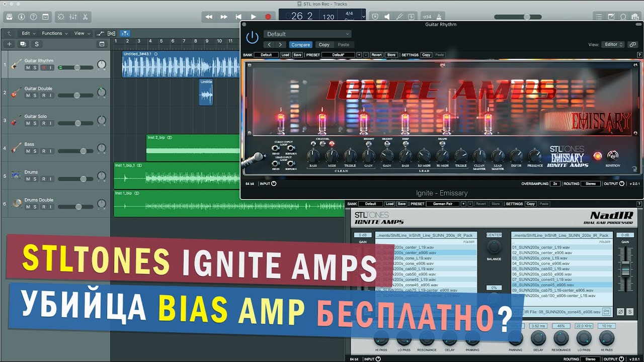
Task: Click the Emissary preset plus button
Action: click(x=359, y=55)
